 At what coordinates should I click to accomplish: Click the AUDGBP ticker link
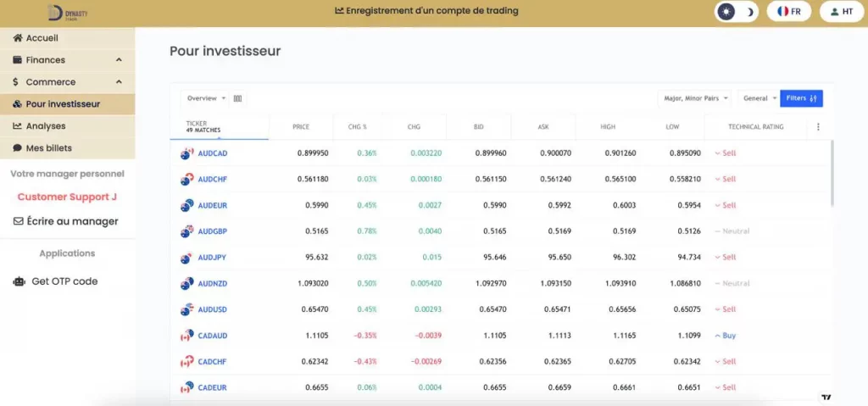(213, 231)
